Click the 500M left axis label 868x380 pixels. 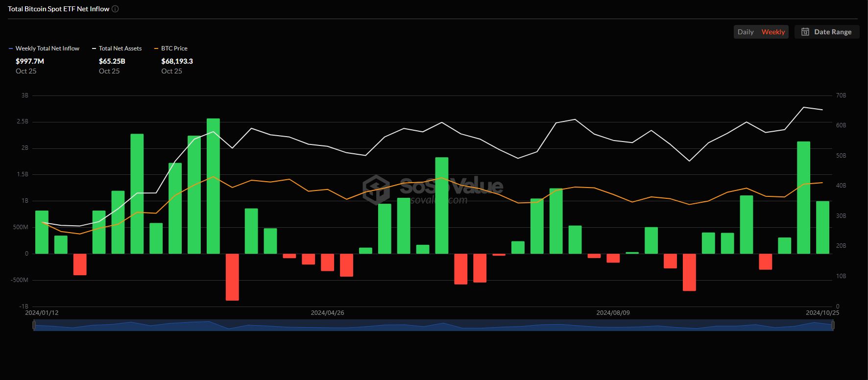coord(21,227)
